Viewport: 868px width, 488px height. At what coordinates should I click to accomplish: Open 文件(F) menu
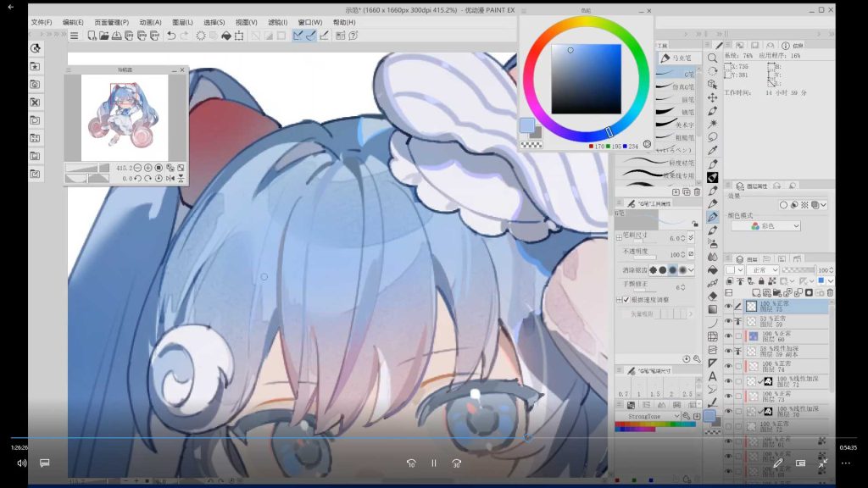(x=42, y=22)
